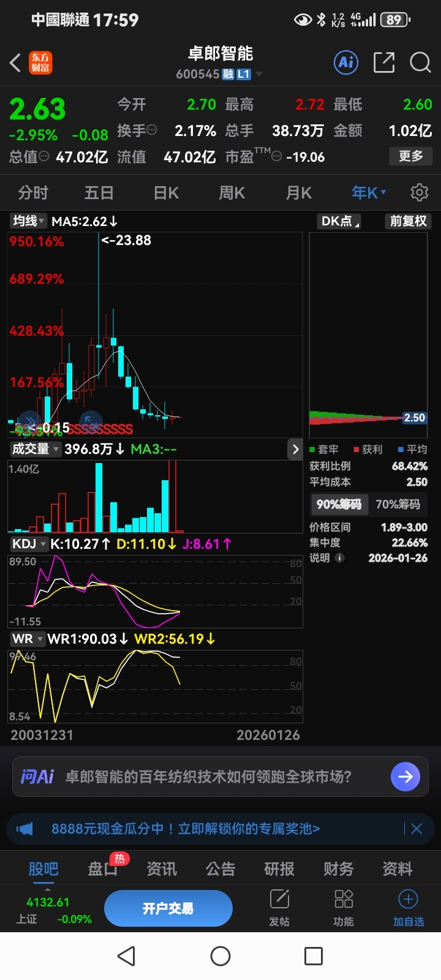Tap the 总值 info icon

point(44,156)
